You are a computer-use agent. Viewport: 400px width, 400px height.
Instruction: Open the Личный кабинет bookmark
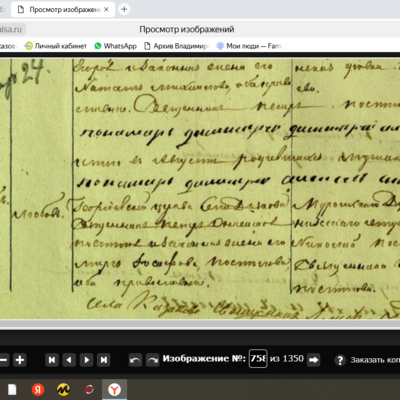[x=56, y=46]
